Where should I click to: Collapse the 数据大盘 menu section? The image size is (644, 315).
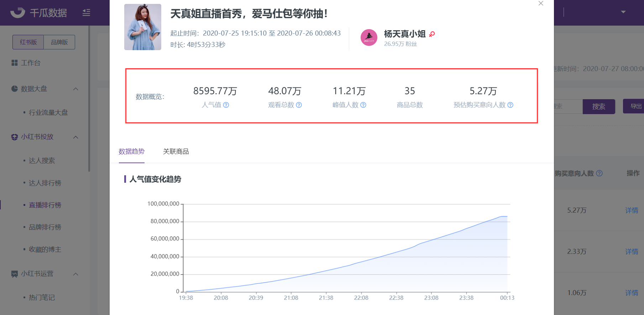tap(75, 89)
